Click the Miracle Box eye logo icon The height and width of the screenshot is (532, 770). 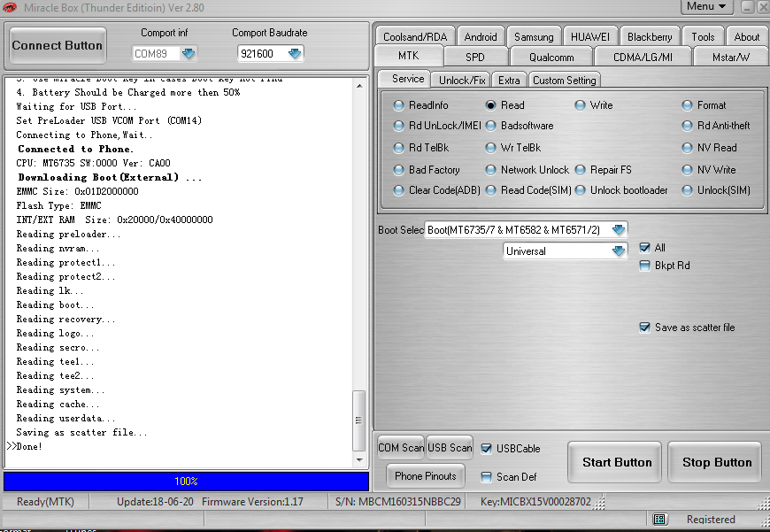10,7
